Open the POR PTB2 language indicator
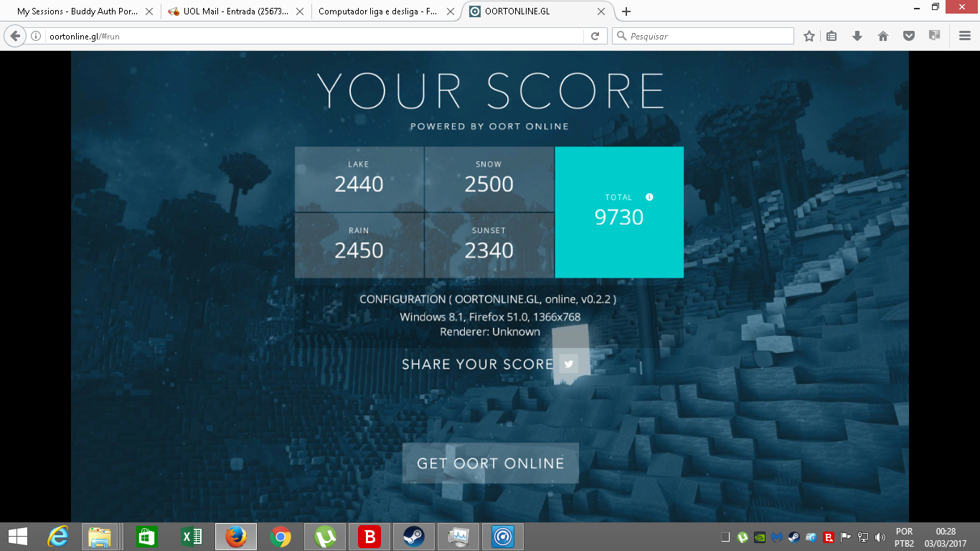The height and width of the screenshot is (551, 980). [904, 537]
